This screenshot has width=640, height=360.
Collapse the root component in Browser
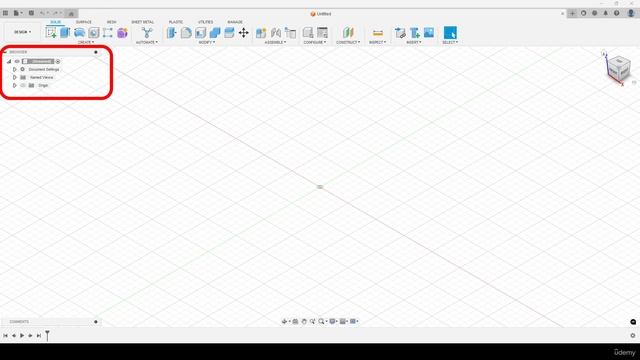[x=9, y=62]
